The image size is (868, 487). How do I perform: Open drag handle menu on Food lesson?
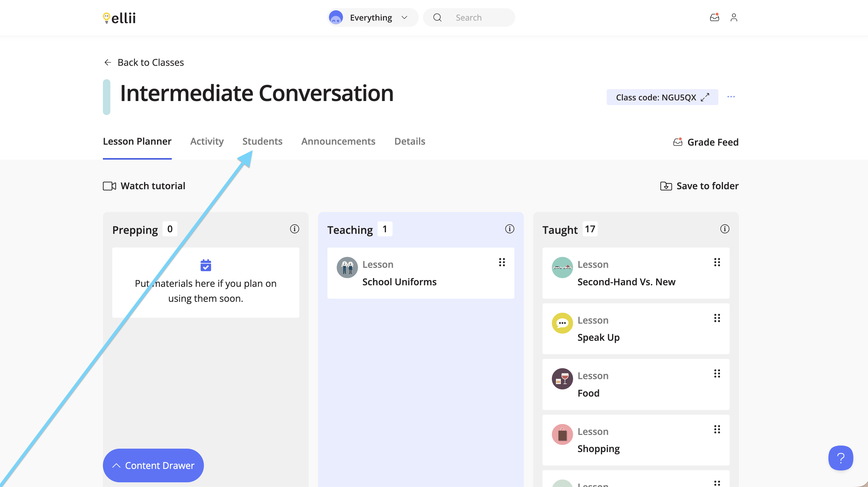tap(717, 374)
